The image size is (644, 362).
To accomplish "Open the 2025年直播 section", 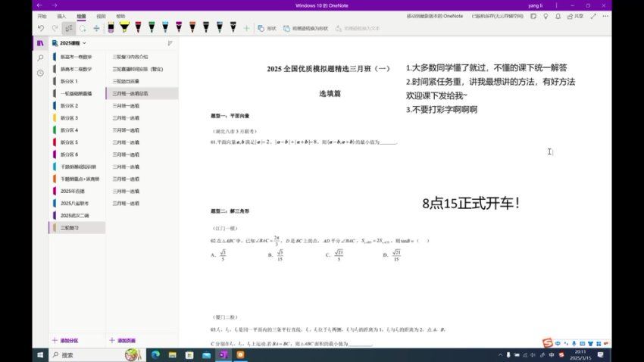I will click(x=77, y=192).
